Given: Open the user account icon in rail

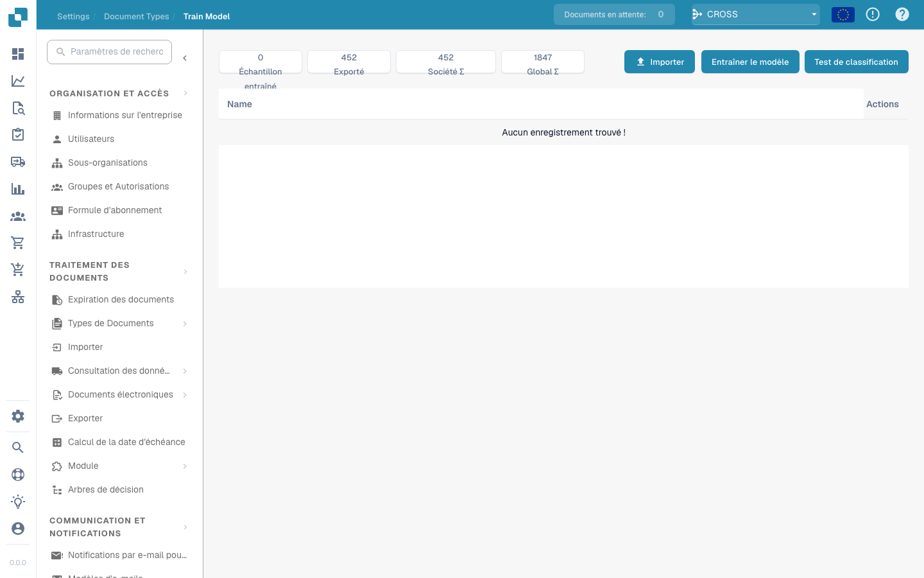Looking at the screenshot, I should tap(18, 529).
